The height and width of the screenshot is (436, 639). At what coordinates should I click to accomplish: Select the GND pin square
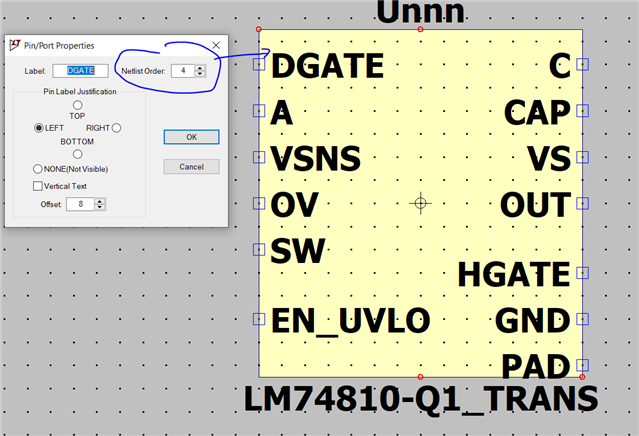point(582,319)
